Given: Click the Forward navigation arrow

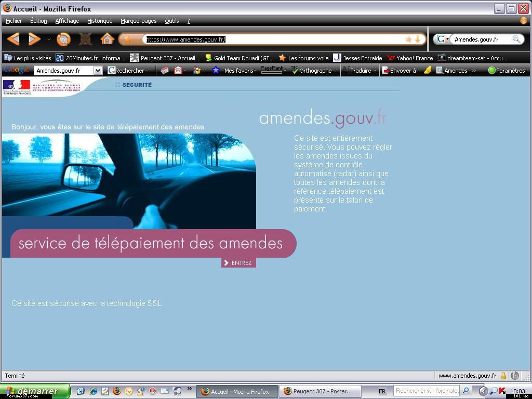Looking at the screenshot, I should [x=34, y=39].
